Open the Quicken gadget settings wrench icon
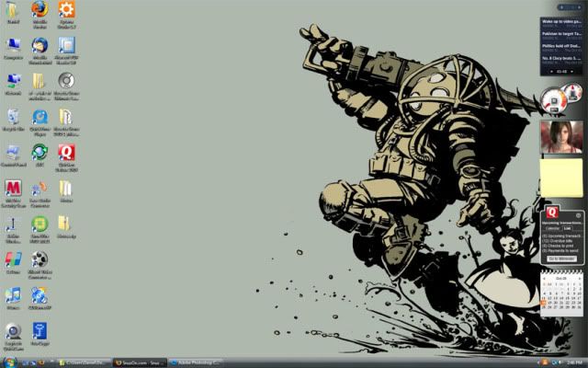 (x=578, y=216)
